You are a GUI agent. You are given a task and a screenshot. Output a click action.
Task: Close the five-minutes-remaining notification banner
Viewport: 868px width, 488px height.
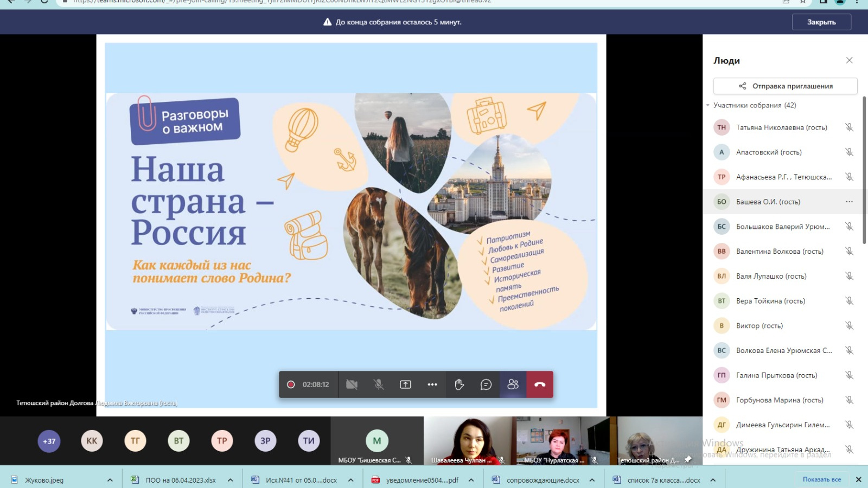pyautogui.click(x=821, y=22)
